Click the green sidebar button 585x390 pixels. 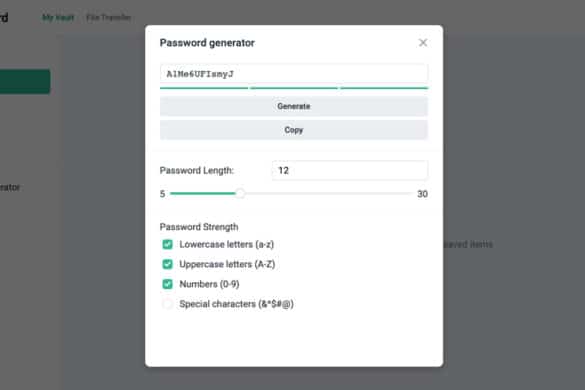(25, 81)
